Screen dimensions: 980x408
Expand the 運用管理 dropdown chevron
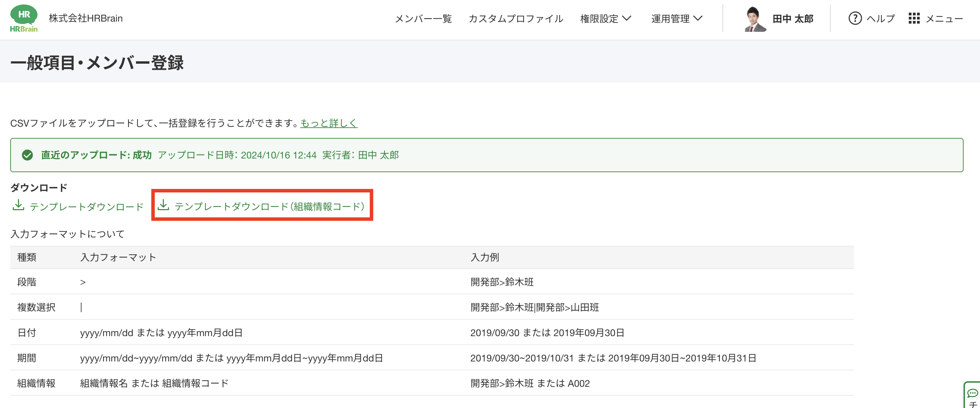(698, 18)
